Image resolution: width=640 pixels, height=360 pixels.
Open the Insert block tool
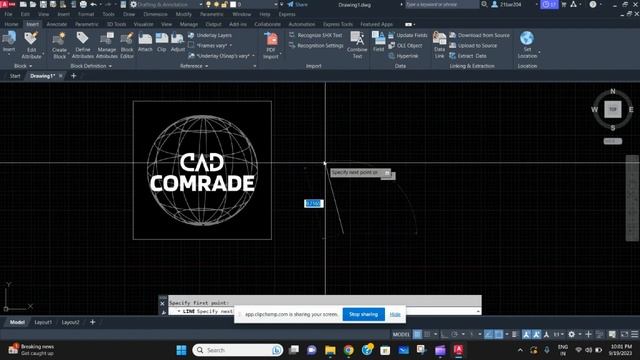coord(9,42)
